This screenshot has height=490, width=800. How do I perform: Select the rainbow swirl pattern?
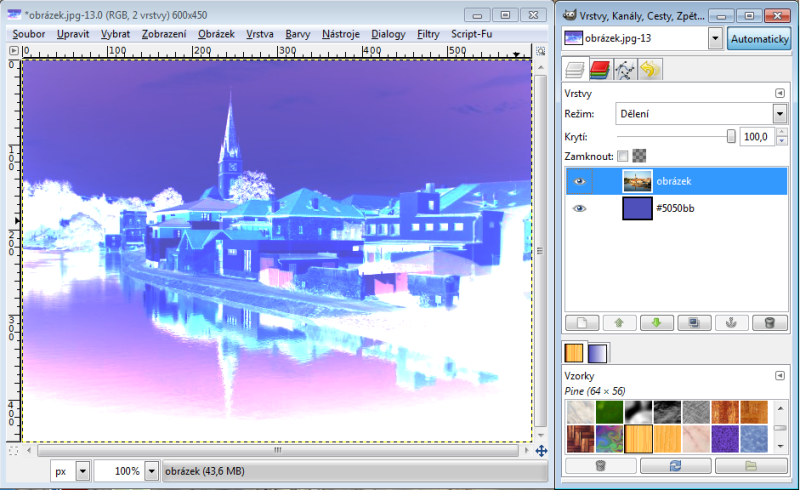coord(610,439)
